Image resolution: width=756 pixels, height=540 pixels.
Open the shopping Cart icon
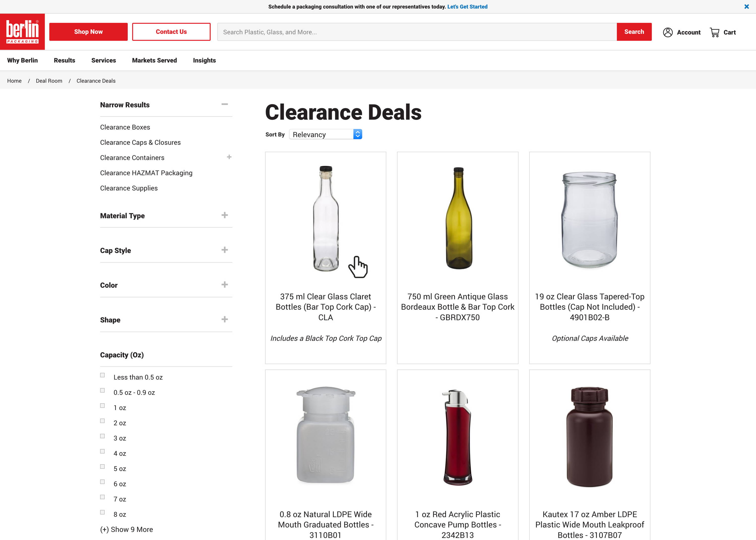tap(714, 32)
